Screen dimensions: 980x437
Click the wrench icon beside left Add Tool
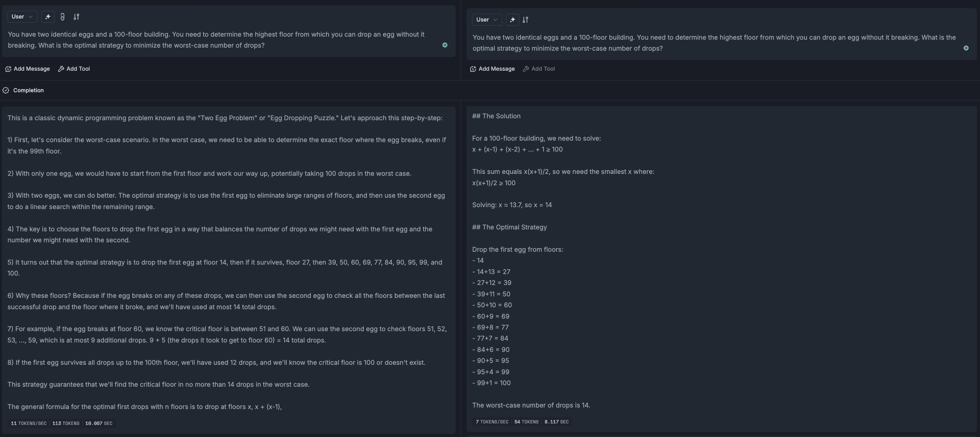click(x=61, y=69)
